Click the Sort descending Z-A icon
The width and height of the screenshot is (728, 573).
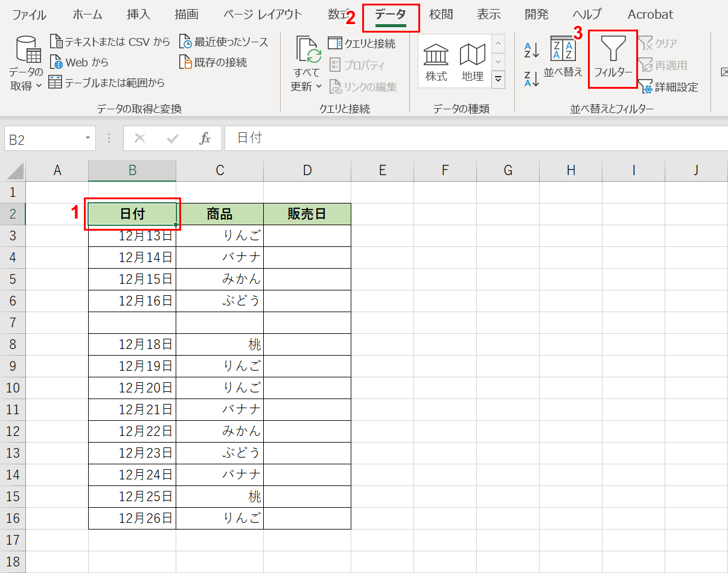(x=531, y=78)
